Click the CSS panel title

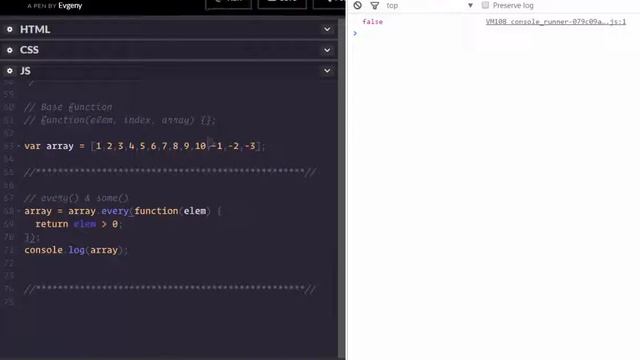(x=29, y=50)
